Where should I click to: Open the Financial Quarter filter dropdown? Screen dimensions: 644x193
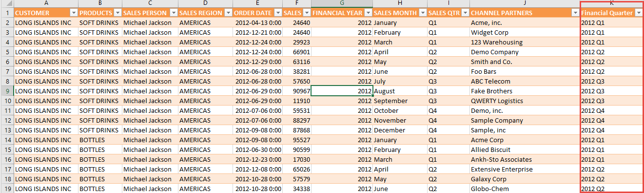(x=639, y=13)
